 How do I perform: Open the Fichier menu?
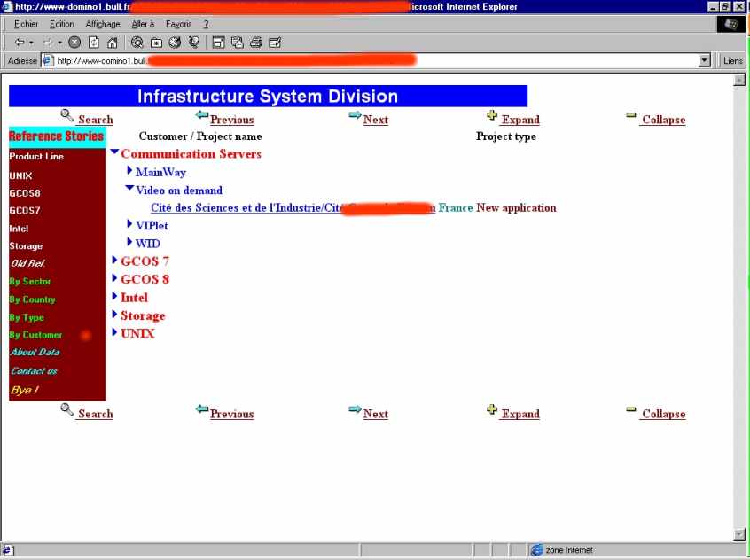coord(26,24)
